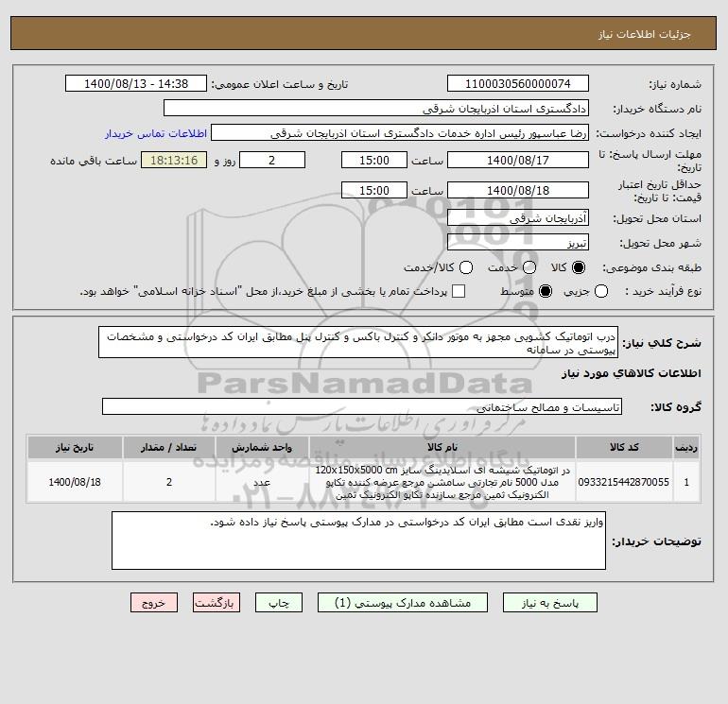Choose the جزیی purchase type radio

click(601, 291)
